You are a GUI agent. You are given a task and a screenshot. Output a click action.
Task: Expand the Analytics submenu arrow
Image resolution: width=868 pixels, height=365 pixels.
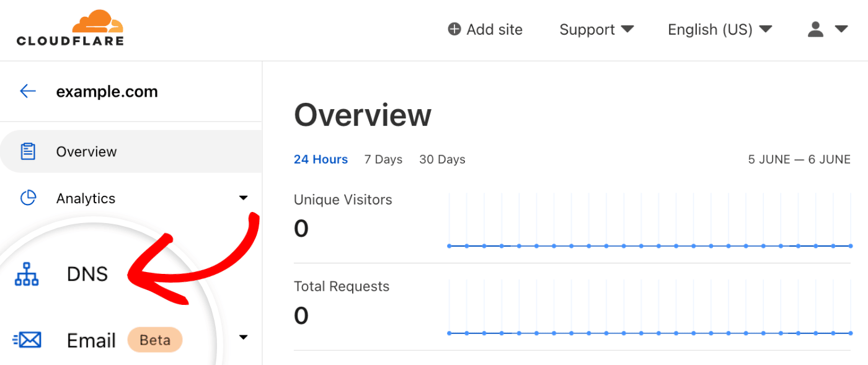243,198
